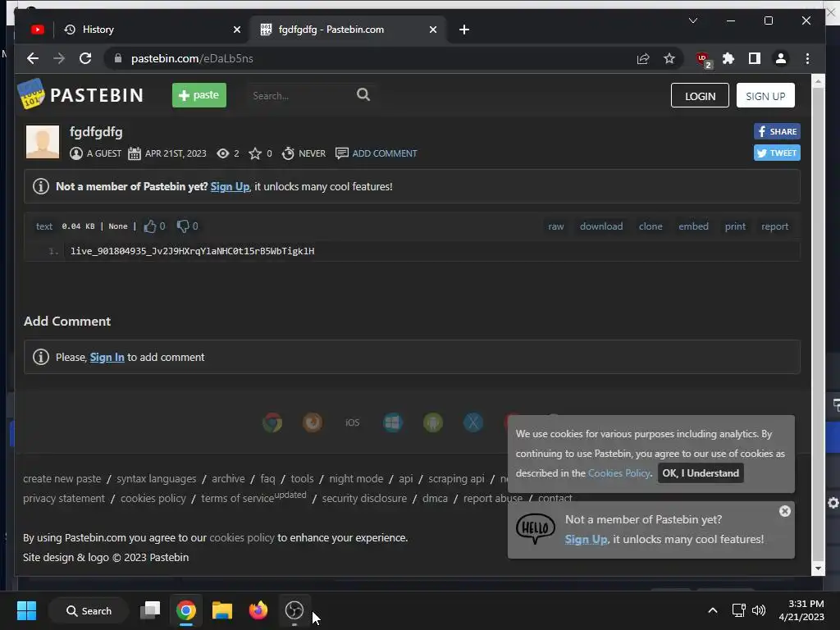Open syntax languages footer link
Screen dimensions: 840x630
[157, 479]
